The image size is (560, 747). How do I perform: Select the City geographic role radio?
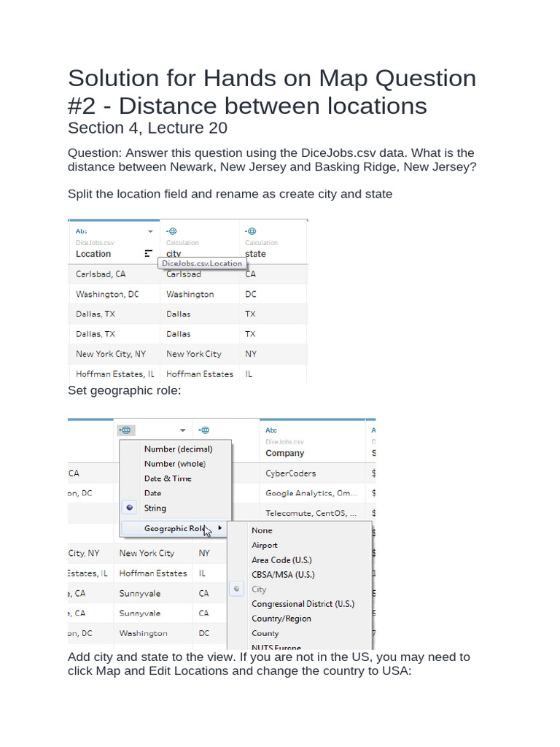click(237, 589)
